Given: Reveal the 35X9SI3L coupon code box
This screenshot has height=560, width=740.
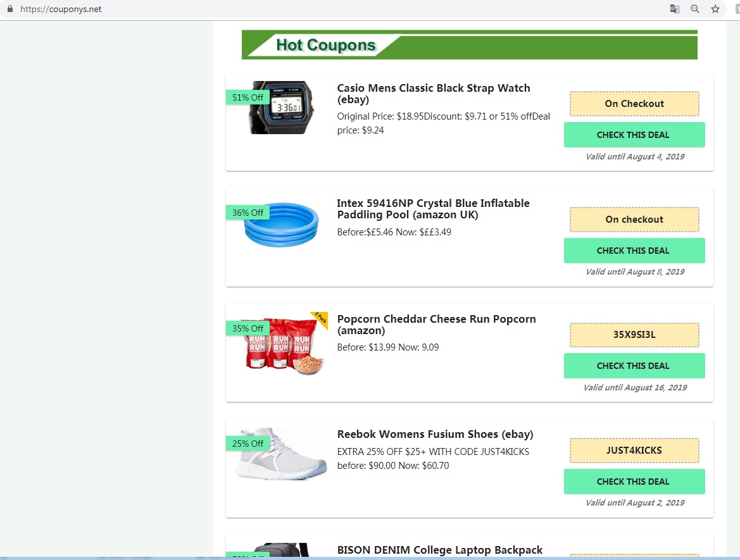Looking at the screenshot, I should [634, 335].
